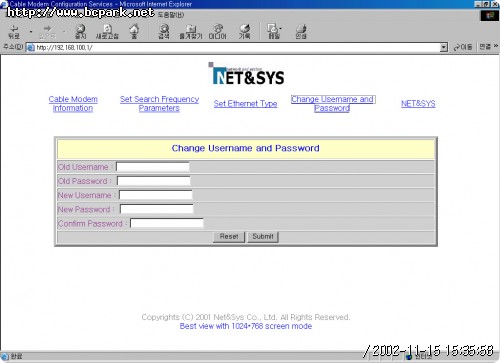The height and width of the screenshot is (363, 500).
Task: Click the copyright notice text
Action: [246, 317]
